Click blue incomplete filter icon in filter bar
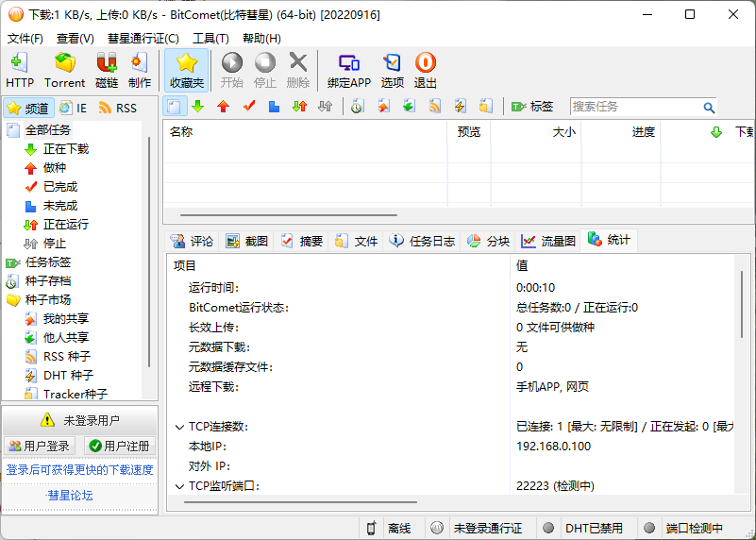The width and height of the screenshot is (756, 540). [x=274, y=107]
